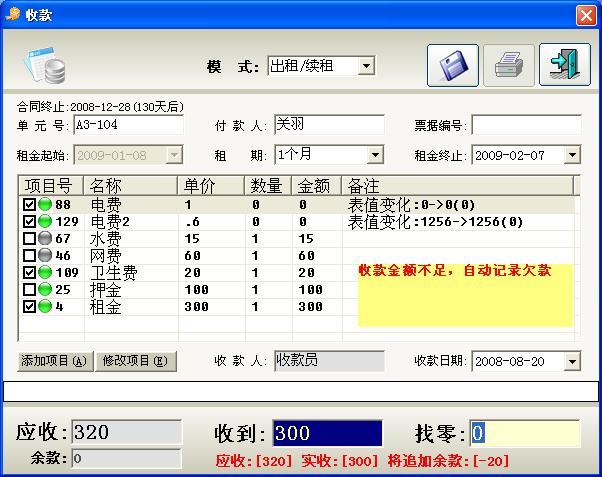Click the green status dot for 押金 row

tap(45, 289)
